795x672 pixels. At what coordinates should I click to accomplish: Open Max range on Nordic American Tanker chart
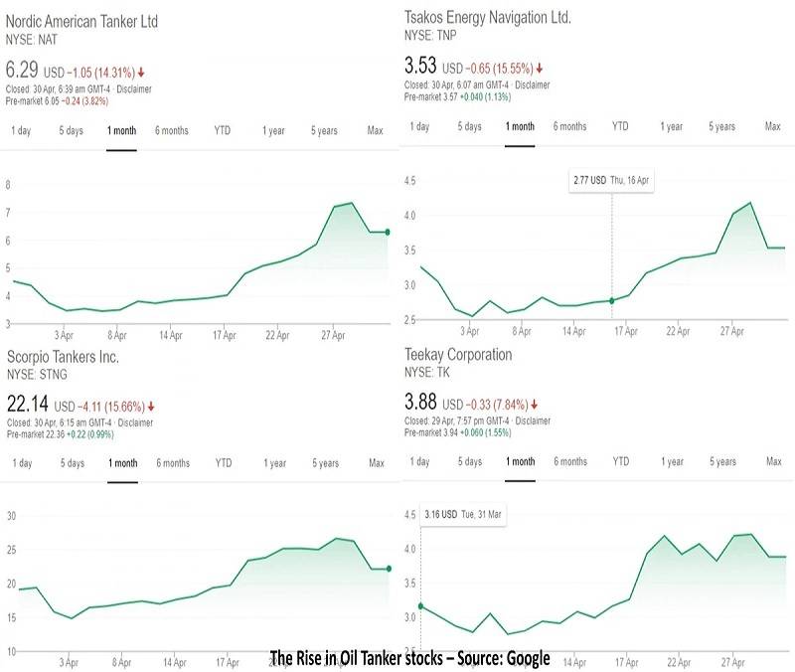point(375,131)
